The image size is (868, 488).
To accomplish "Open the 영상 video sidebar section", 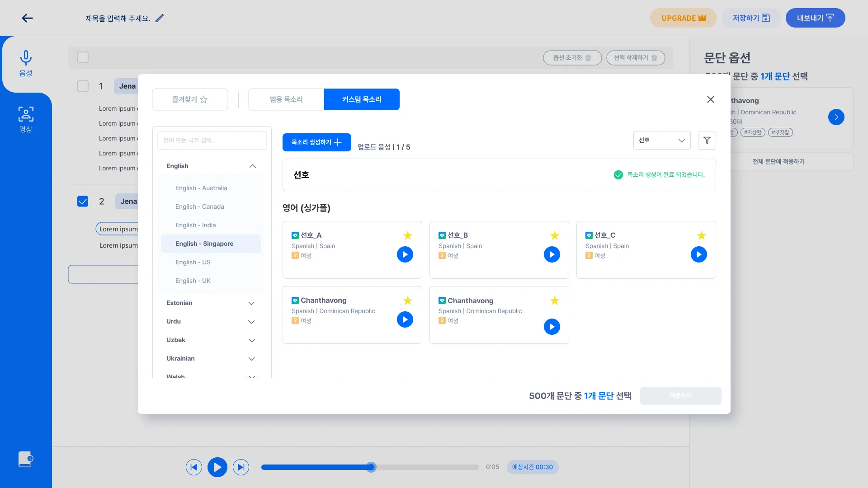I will pyautogui.click(x=26, y=120).
